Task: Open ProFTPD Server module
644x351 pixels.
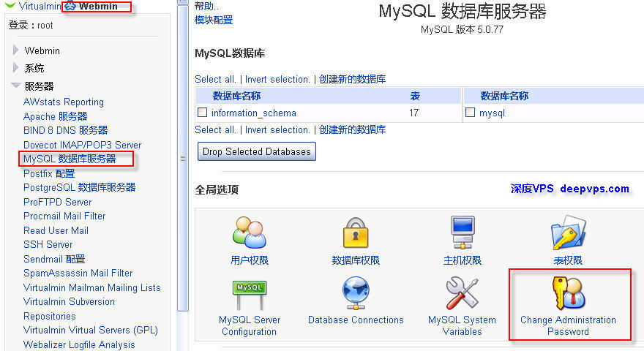Action: 58,202
